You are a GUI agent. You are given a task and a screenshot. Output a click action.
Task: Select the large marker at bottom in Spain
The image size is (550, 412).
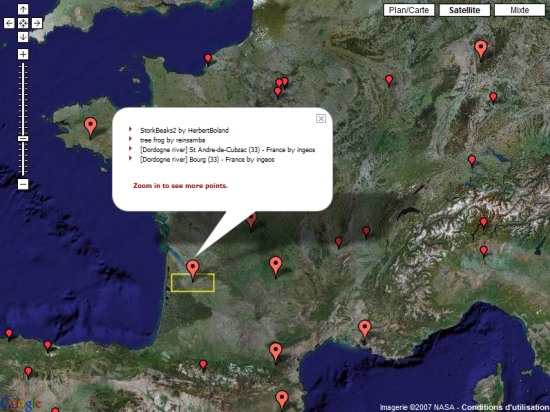click(x=282, y=400)
